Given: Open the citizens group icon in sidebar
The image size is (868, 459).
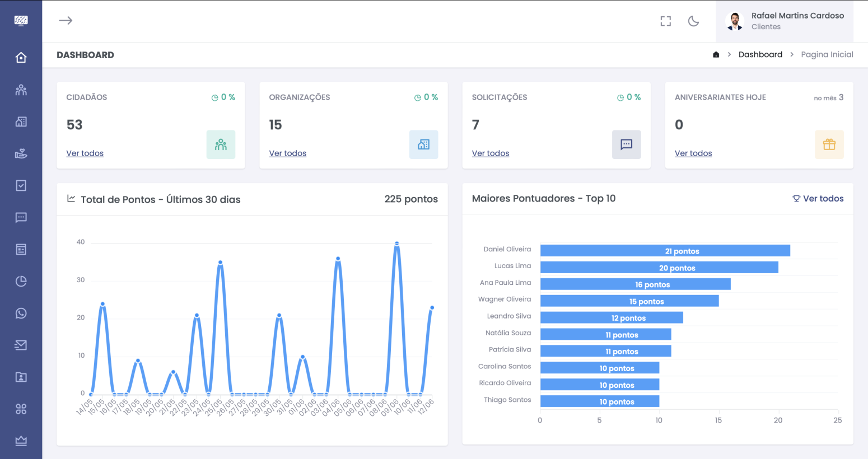Looking at the screenshot, I should (21, 90).
